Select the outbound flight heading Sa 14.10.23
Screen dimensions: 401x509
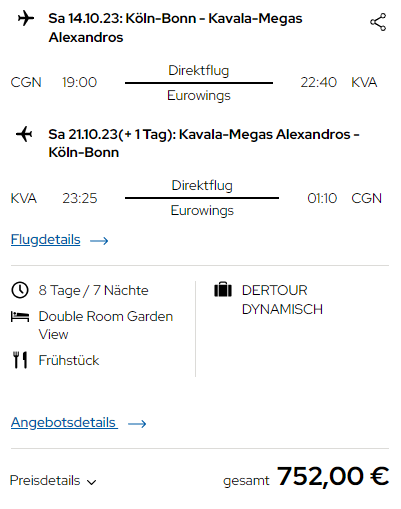pyautogui.click(x=175, y=28)
